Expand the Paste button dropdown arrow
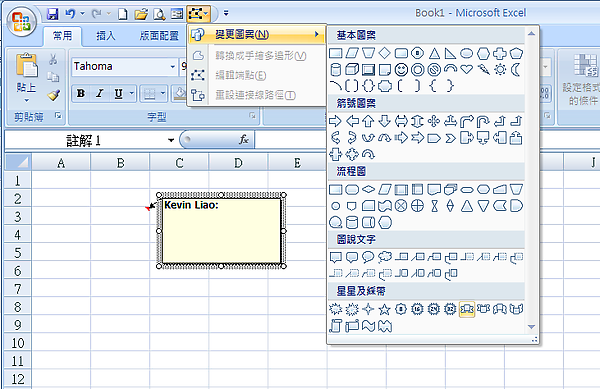The width and height of the screenshot is (600, 389). point(26,101)
